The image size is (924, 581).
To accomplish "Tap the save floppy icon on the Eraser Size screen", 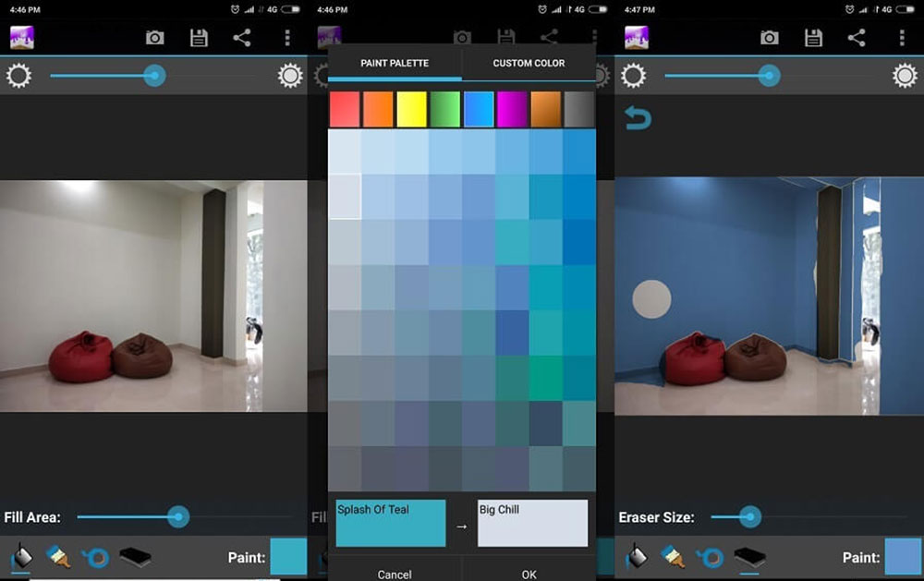I will pos(813,38).
